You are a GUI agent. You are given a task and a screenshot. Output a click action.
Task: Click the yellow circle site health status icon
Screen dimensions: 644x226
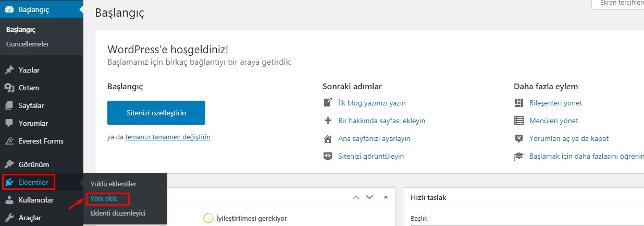pyautogui.click(x=208, y=218)
